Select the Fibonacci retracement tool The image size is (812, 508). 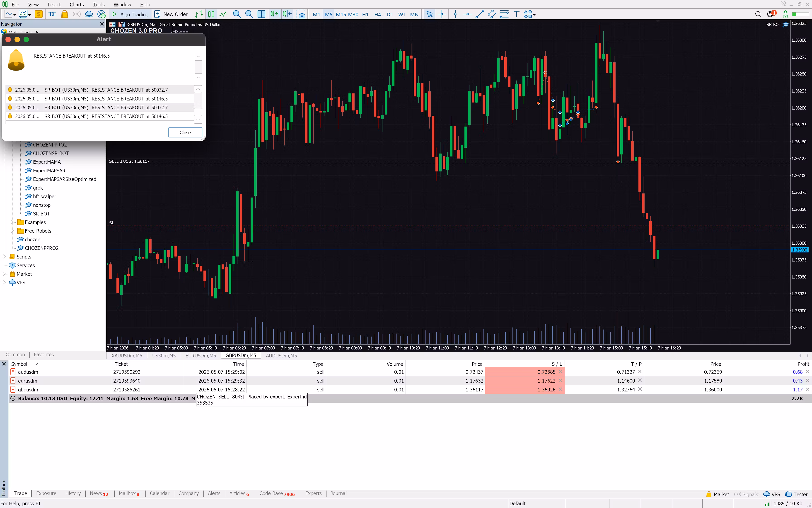(504, 14)
